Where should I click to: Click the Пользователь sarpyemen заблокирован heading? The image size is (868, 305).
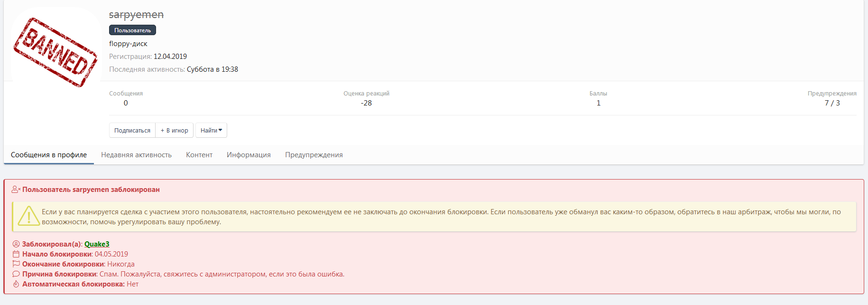point(91,190)
